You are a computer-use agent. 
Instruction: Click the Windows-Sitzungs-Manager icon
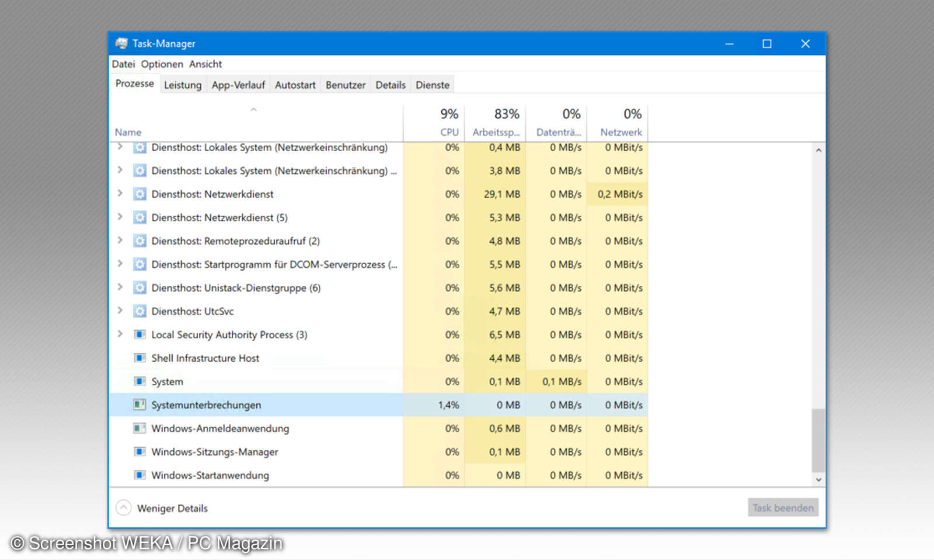[140, 452]
